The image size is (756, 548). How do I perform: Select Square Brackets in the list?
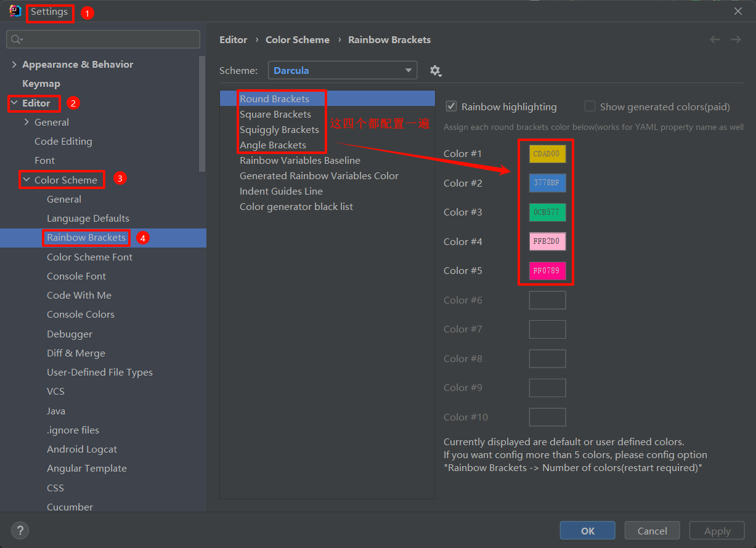[275, 114]
